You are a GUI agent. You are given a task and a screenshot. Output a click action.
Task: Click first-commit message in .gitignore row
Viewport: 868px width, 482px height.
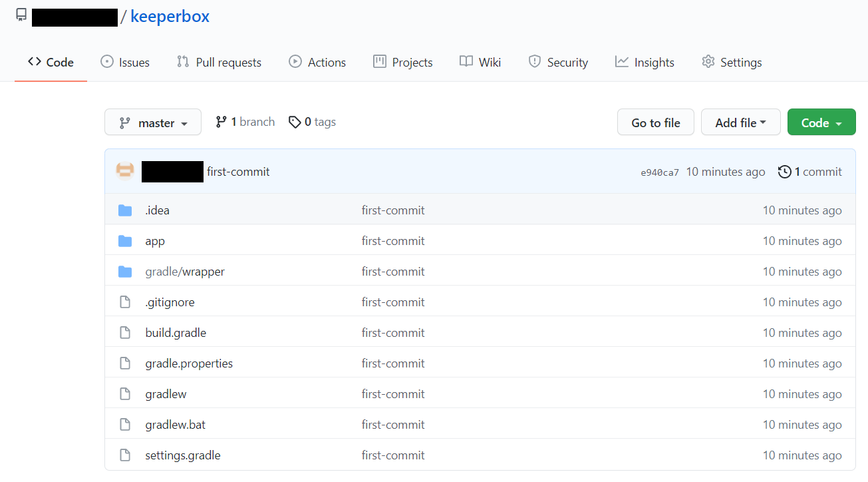[x=393, y=302]
